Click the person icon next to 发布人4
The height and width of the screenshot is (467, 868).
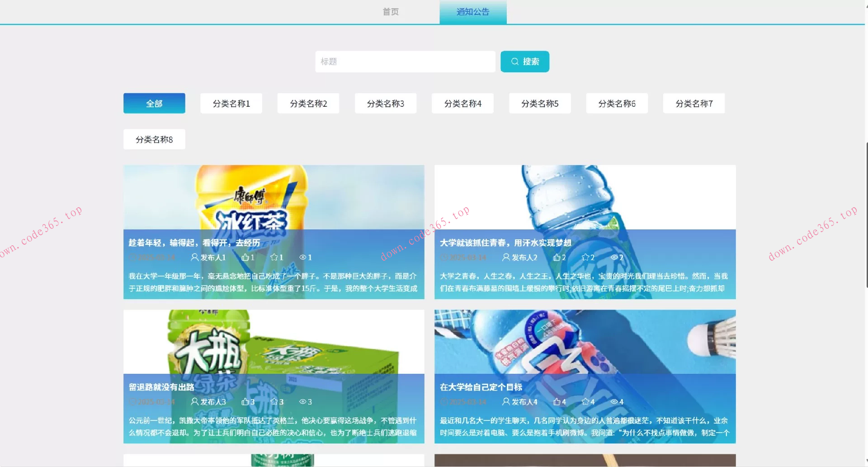pyautogui.click(x=505, y=401)
